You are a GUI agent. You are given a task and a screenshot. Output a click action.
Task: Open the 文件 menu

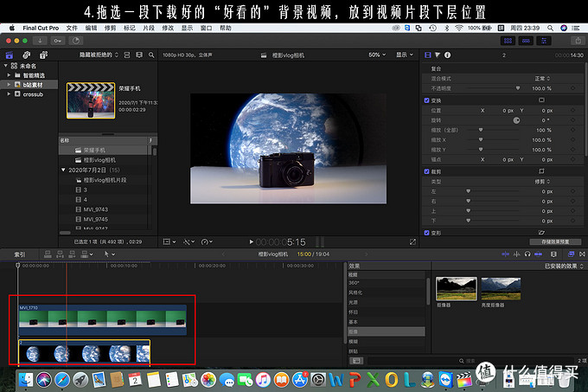[72, 28]
